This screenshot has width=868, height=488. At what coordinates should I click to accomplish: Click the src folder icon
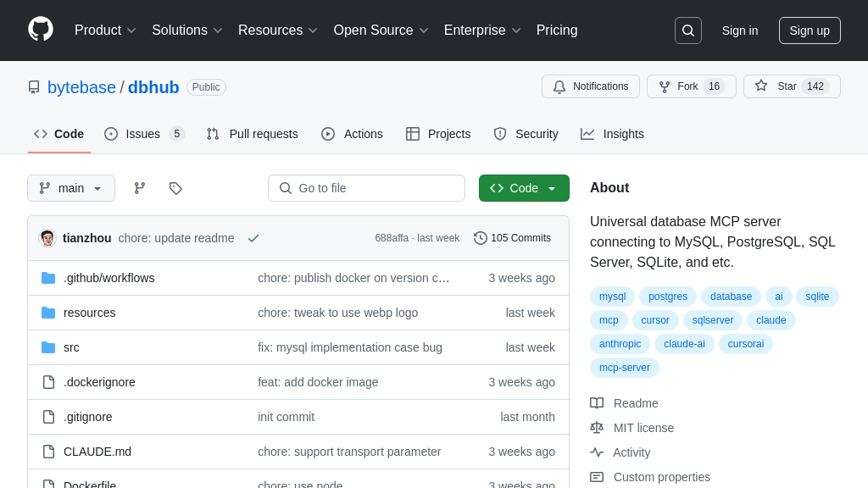click(x=48, y=347)
